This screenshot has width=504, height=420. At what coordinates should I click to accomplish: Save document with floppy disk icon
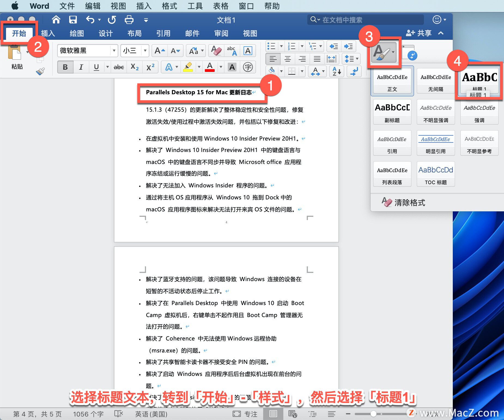point(73,20)
